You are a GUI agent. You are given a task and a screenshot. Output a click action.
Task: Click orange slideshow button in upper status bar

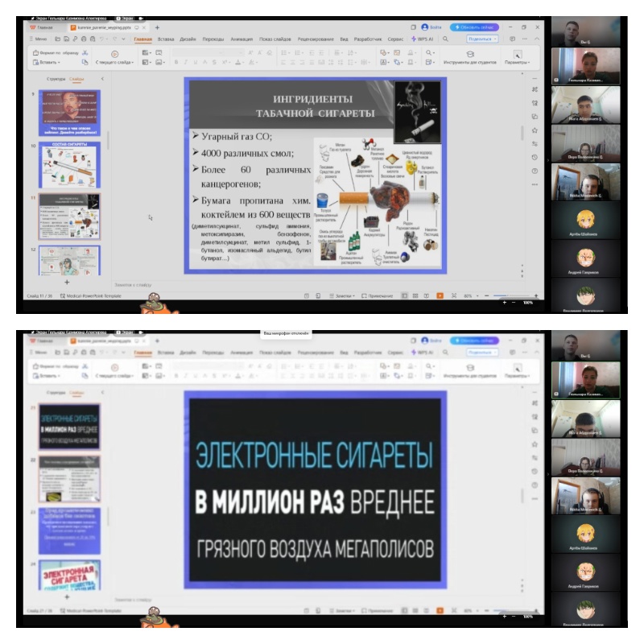(440, 295)
